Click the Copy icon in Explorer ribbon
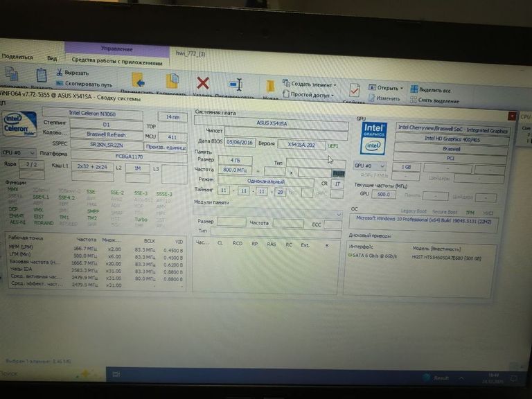The image size is (532, 399). coord(12,74)
